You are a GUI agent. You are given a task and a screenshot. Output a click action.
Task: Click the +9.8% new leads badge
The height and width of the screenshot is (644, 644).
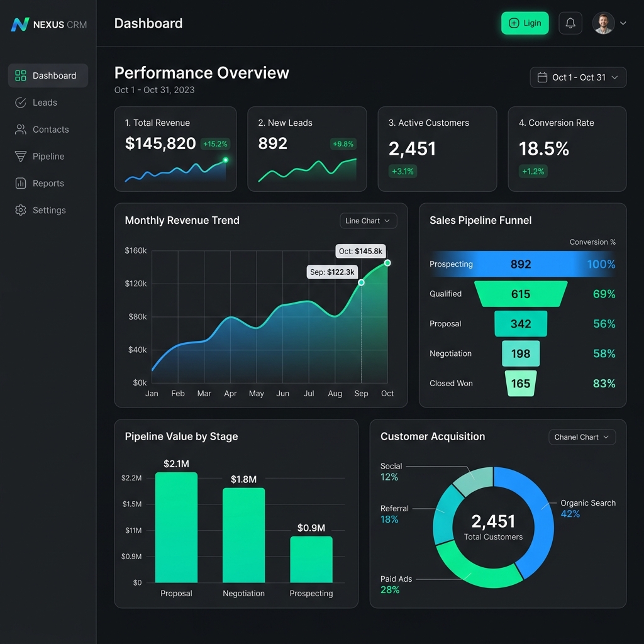click(x=343, y=144)
